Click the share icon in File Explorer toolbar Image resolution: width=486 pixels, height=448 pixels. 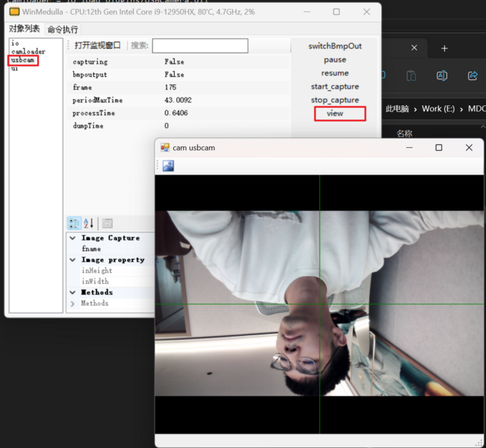[473, 75]
